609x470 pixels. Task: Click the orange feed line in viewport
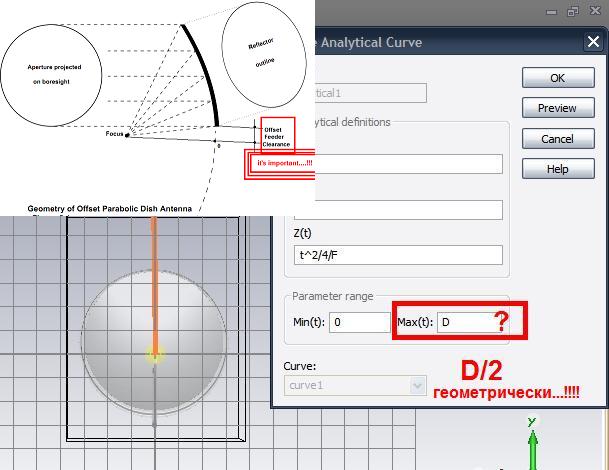pos(154,285)
